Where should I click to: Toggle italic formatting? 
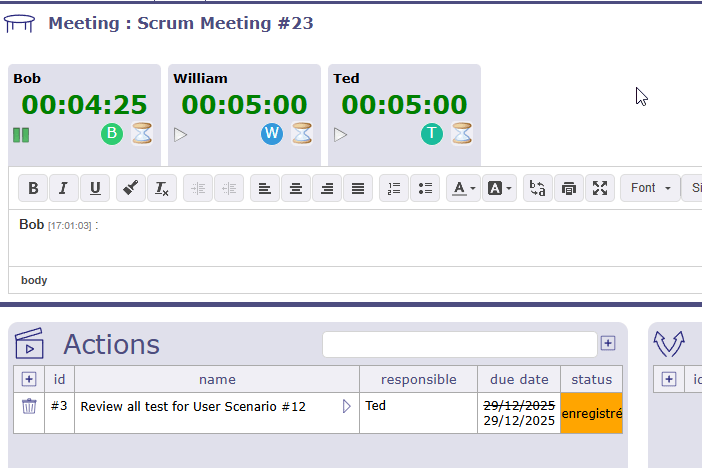coord(64,188)
